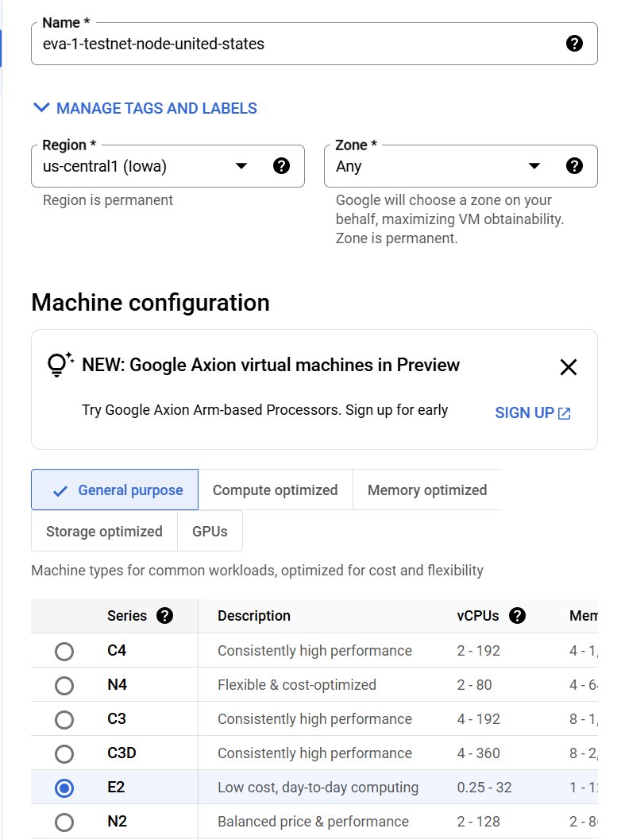The width and height of the screenshot is (621, 840).
Task: Click help icon next to vCPUs header
Action: click(x=517, y=616)
